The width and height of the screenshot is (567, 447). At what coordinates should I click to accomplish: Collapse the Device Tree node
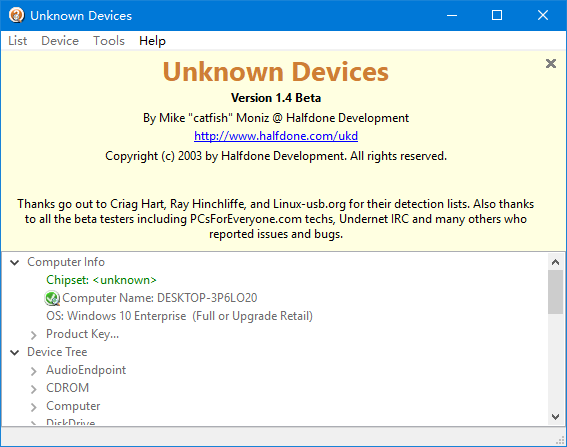(14, 353)
